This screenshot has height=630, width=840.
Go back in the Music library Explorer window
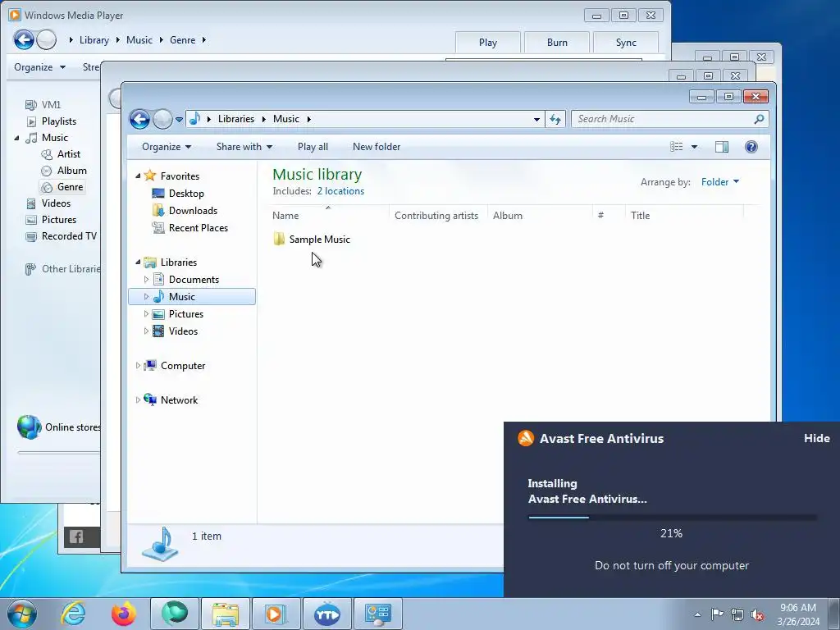(x=139, y=119)
